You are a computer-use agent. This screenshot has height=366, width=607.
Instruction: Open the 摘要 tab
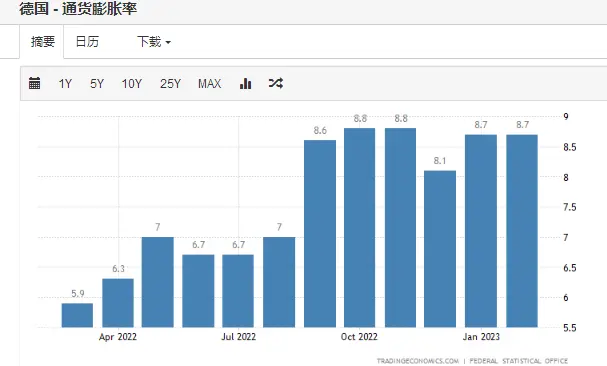click(x=42, y=42)
